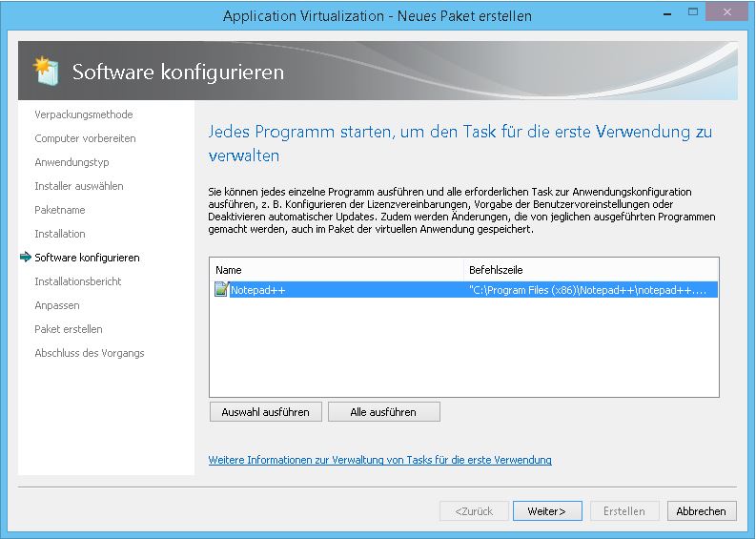Image resolution: width=756 pixels, height=539 pixels.
Task: Minimize the Application Virtualization window
Action: [667, 13]
